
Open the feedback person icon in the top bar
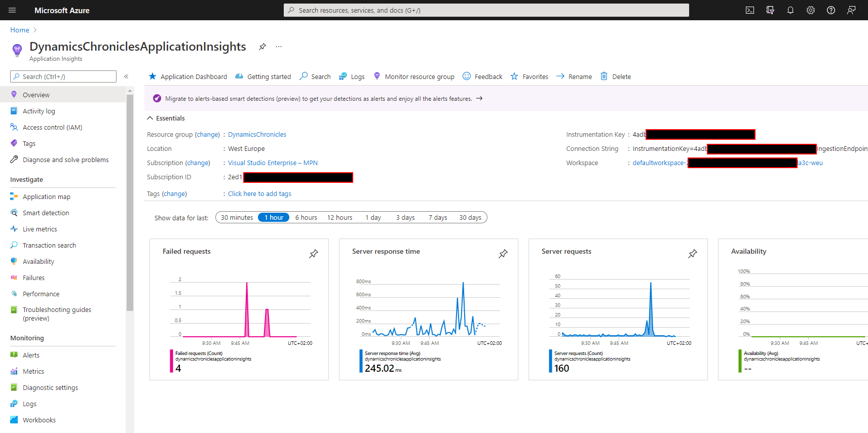[x=851, y=10]
